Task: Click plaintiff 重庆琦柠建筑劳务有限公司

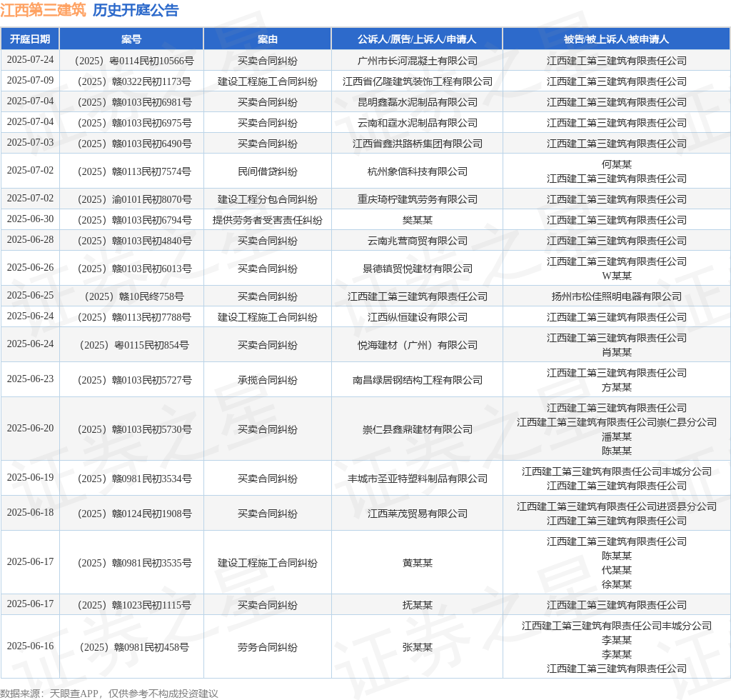Action: (417, 199)
